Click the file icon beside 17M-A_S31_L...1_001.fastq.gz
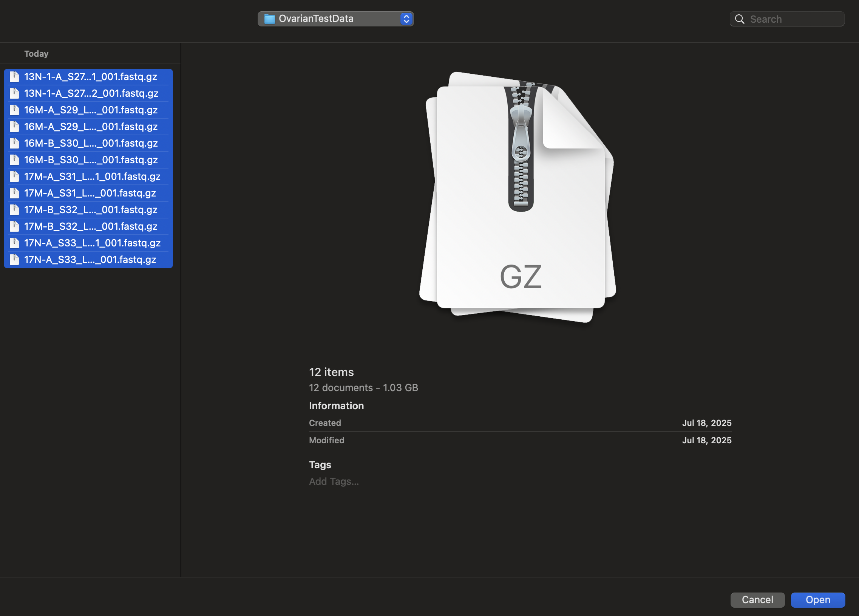Screen dimensions: 859x616 click(x=14, y=176)
